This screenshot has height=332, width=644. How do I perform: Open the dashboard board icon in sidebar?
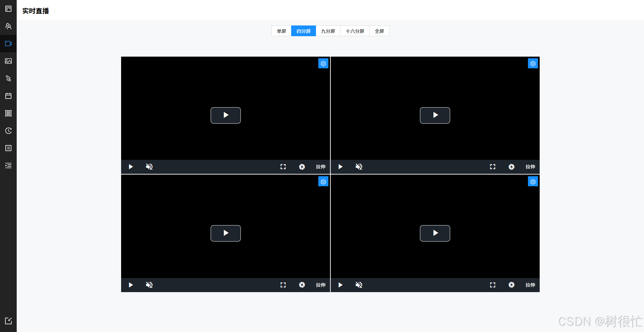point(8,9)
